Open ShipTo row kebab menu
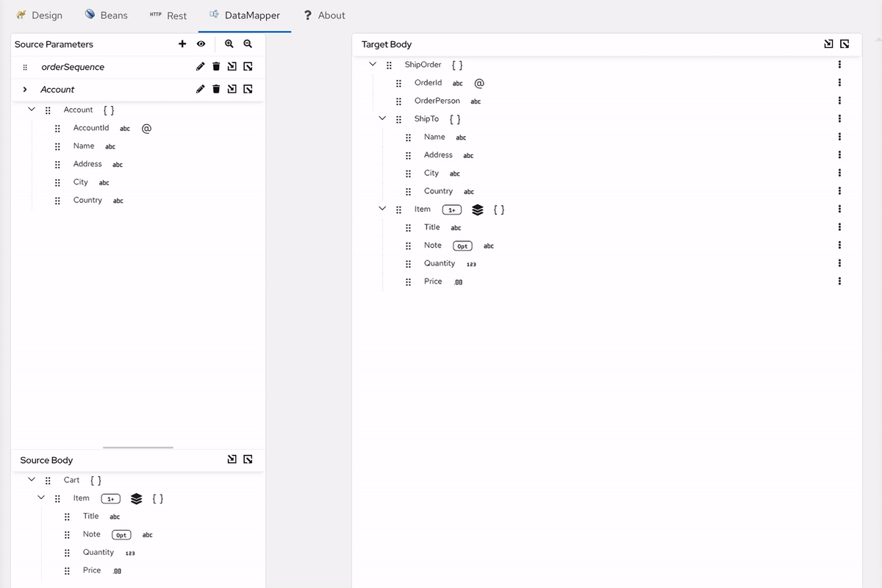 click(x=839, y=119)
